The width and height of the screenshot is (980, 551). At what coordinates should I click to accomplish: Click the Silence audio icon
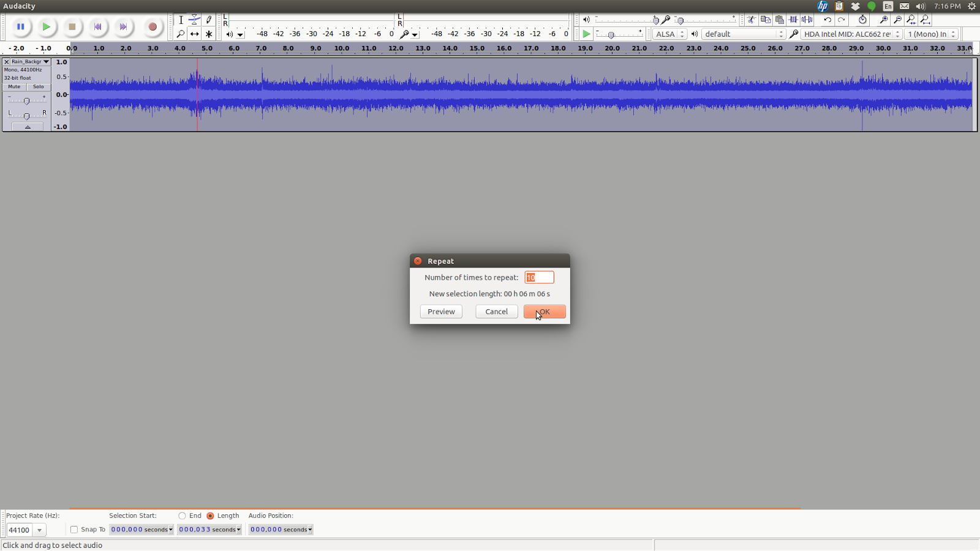tap(807, 20)
